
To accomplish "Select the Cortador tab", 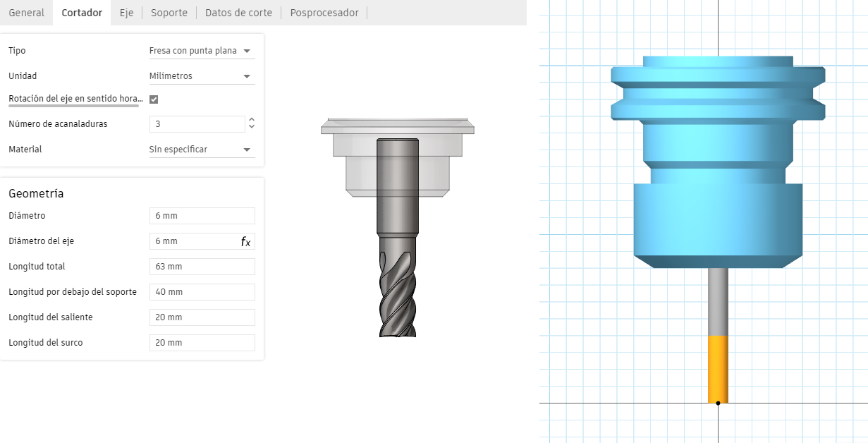I will click(82, 13).
